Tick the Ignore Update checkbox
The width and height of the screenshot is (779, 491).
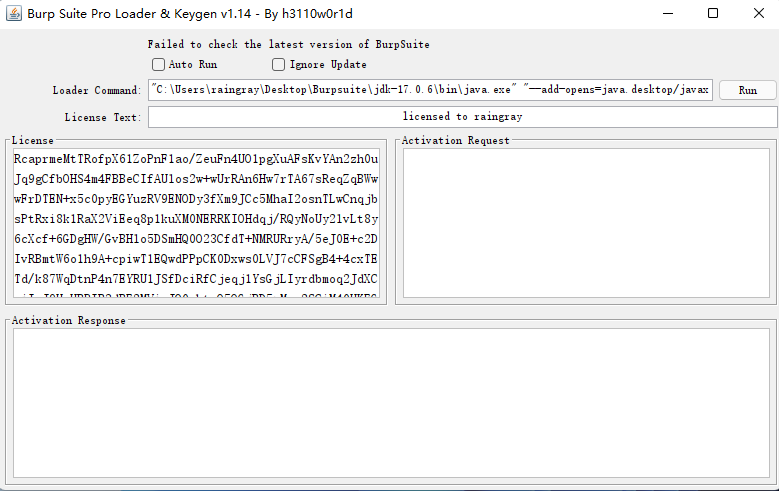[279, 65]
